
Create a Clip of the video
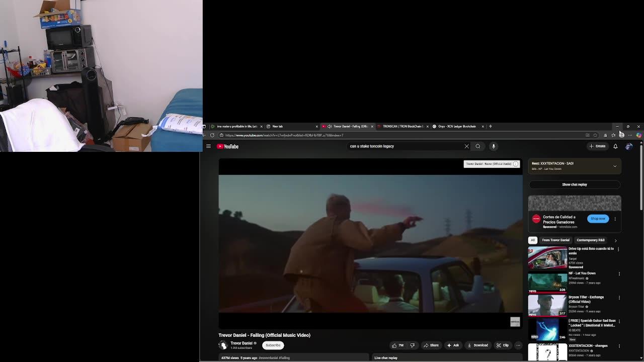click(502, 345)
